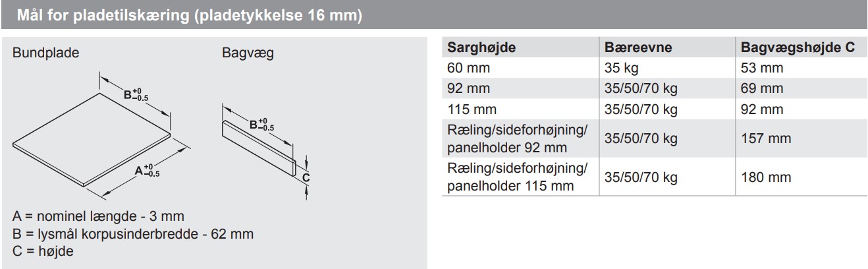Select the 'B = lysmål korpusinderbredde' line
The width and height of the screenshot is (868, 269).
(x=132, y=233)
